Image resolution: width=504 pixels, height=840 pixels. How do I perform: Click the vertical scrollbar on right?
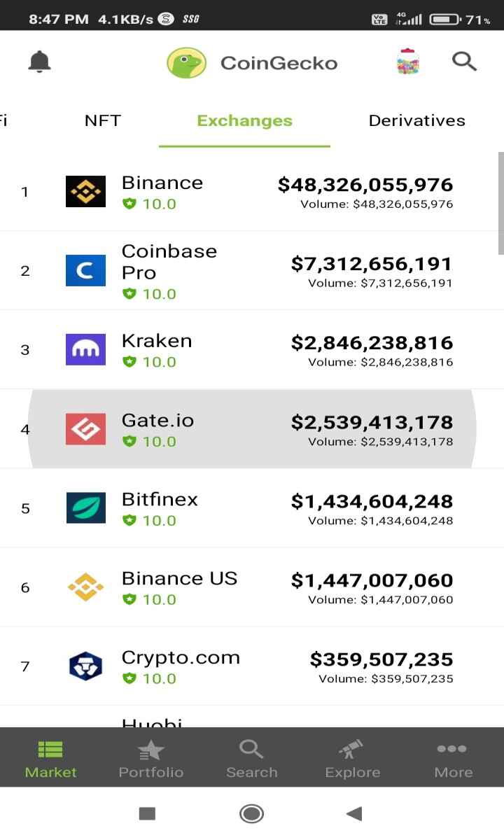tap(500, 203)
